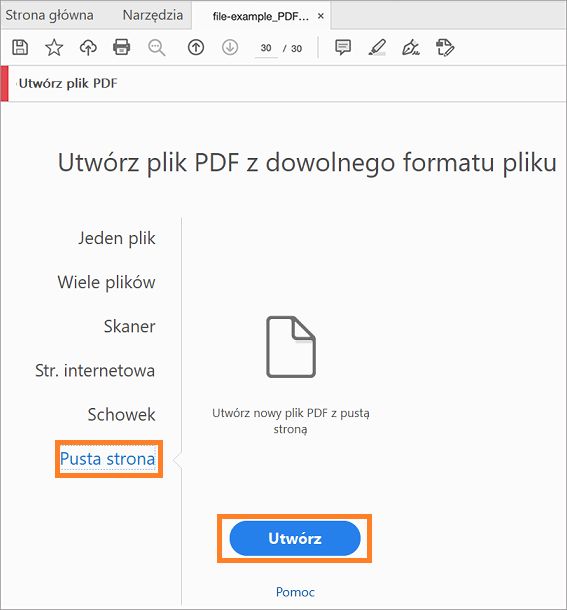The image size is (567, 610).
Task: Choose the Str. internetowa option
Action: (95, 370)
